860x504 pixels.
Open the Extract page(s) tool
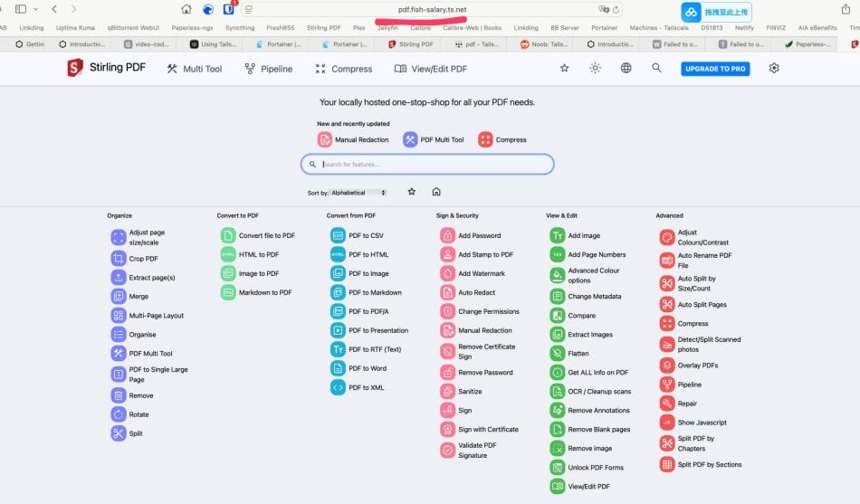pyautogui.click(x=143, y=278)
